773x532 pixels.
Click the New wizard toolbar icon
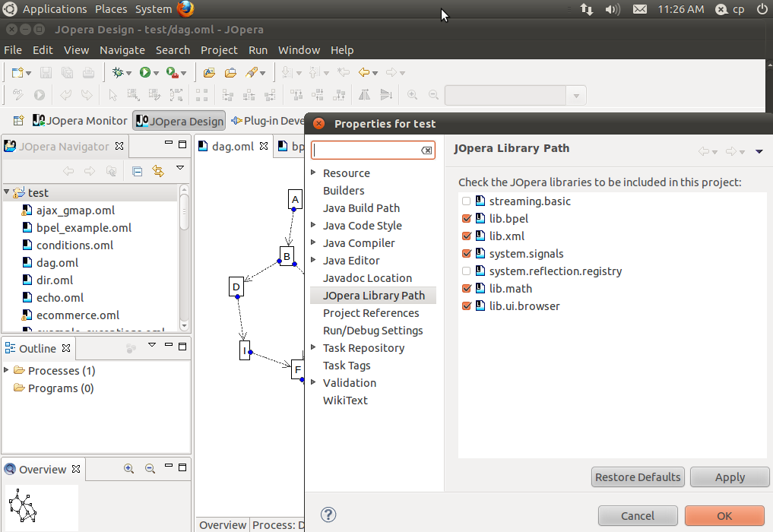(17, 72)
